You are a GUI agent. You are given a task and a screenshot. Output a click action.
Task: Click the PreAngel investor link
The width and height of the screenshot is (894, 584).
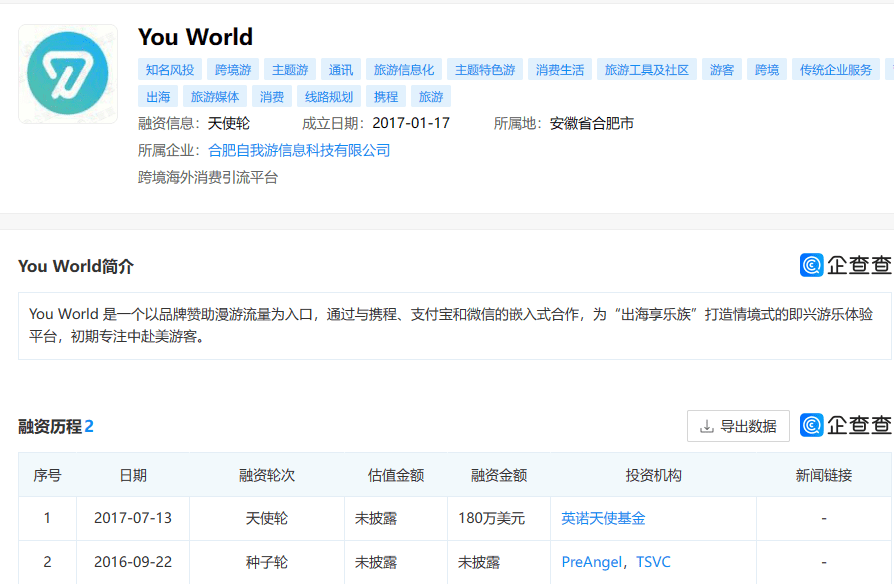coord(588,562)
